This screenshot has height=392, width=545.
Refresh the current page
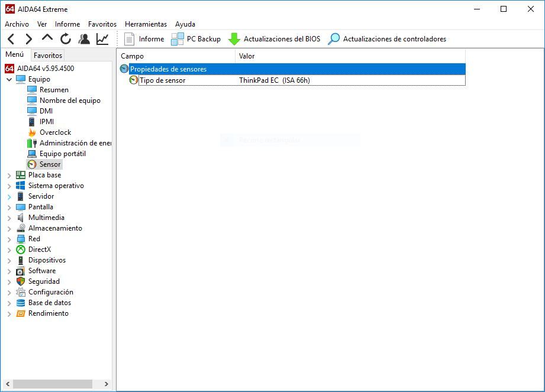[x=65, y=39]
